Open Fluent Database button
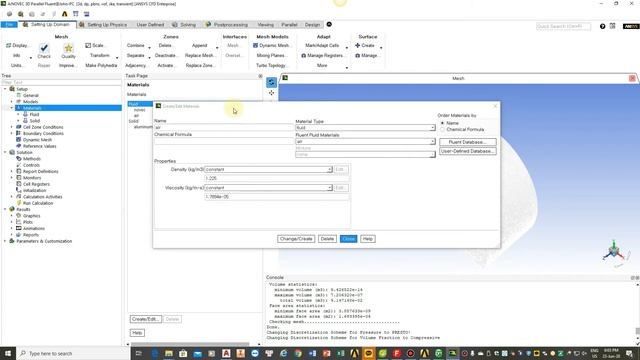Viewport: 640px width, 360px height. (x=468, y=142)
